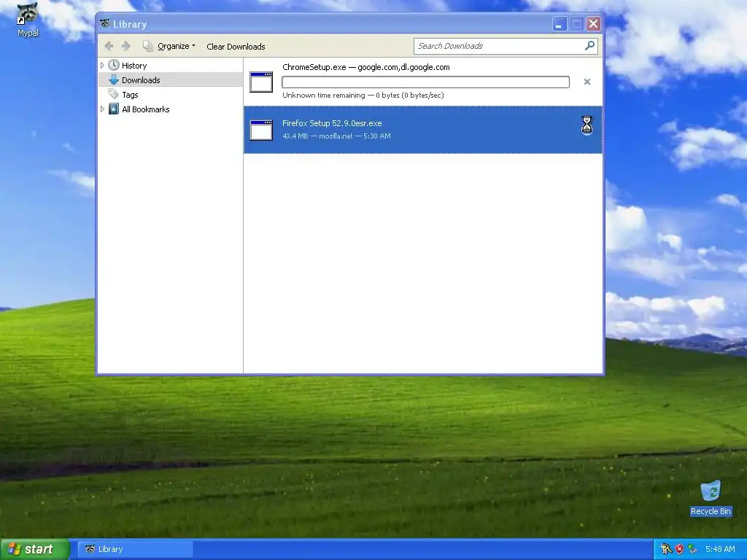
Task: Select Downloads in the sidebar
Action: (x=141, y=80)
